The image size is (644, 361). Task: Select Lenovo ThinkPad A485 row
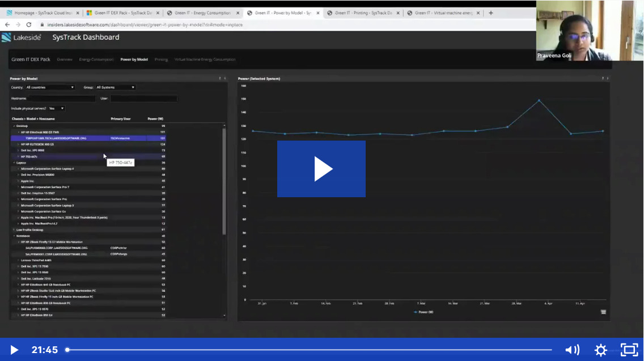pyautogui.click(x=88, y=260)
